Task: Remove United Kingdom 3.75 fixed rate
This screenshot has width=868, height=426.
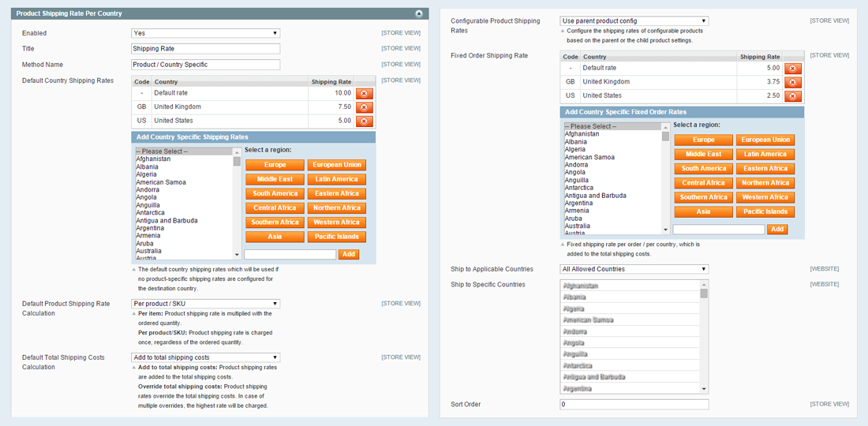Action: 793,82
